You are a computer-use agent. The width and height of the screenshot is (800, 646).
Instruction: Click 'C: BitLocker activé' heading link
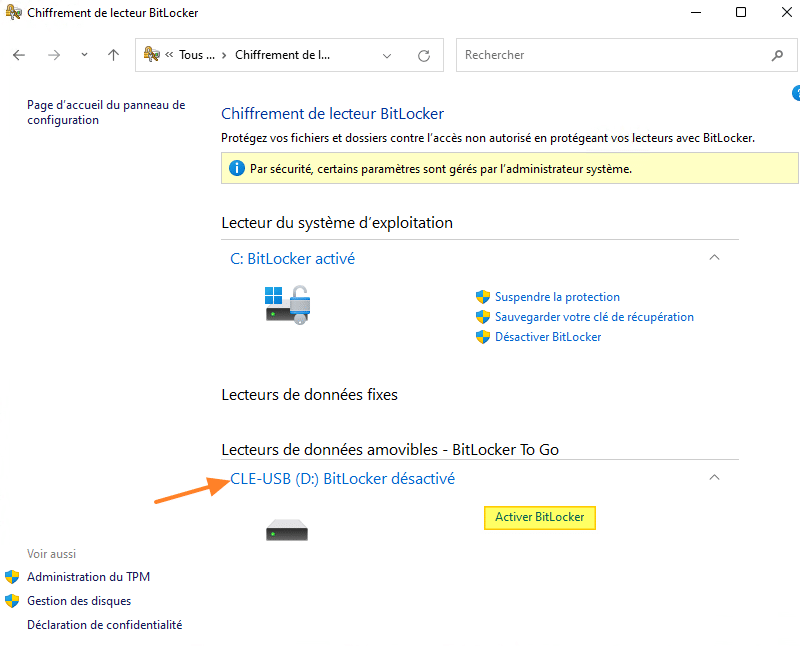click(x=292, y=259)
